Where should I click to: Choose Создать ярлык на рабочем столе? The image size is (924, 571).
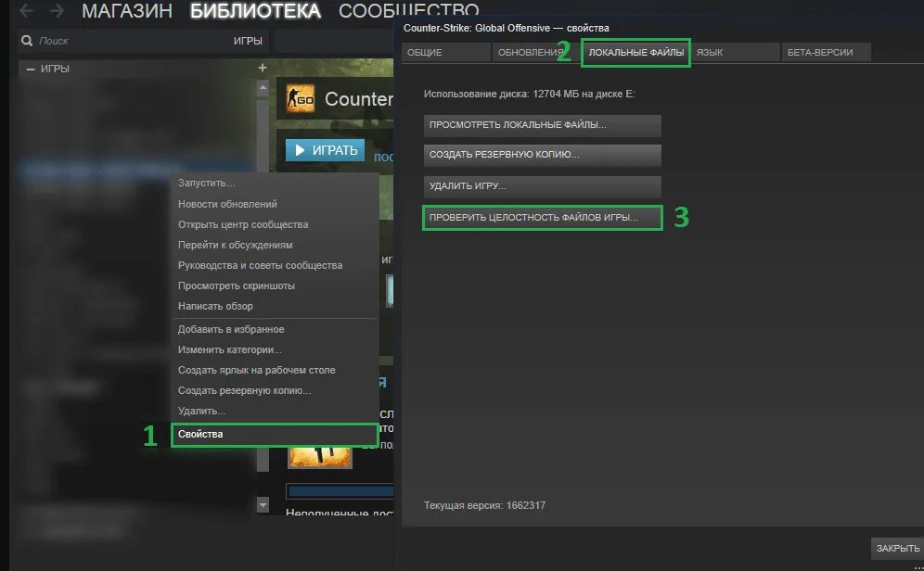[275, 370]
